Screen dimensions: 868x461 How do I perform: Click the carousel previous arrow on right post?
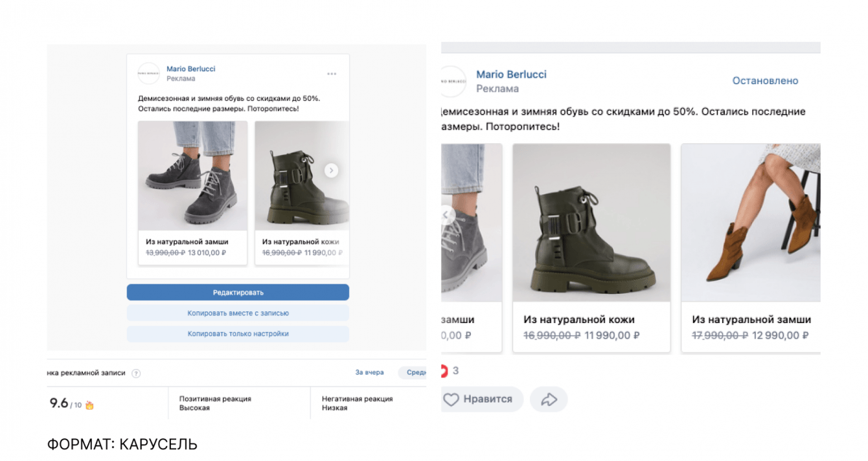click(x=446, y=216)
